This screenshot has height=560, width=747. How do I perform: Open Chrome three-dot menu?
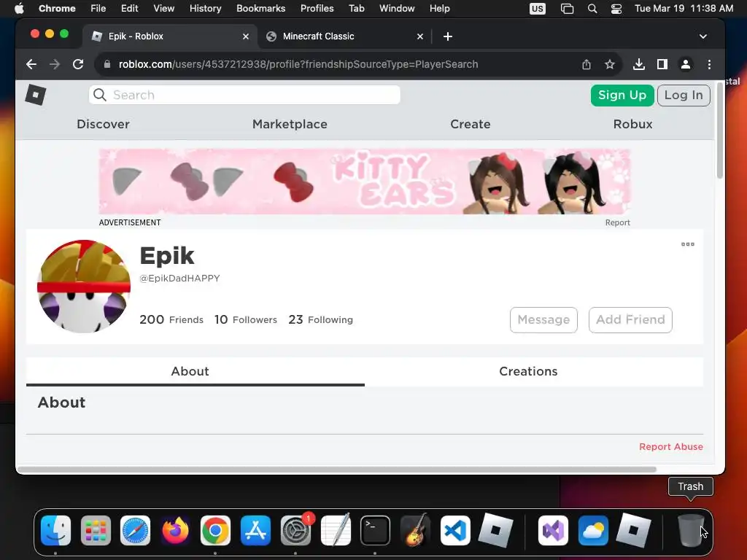[709, 64]
